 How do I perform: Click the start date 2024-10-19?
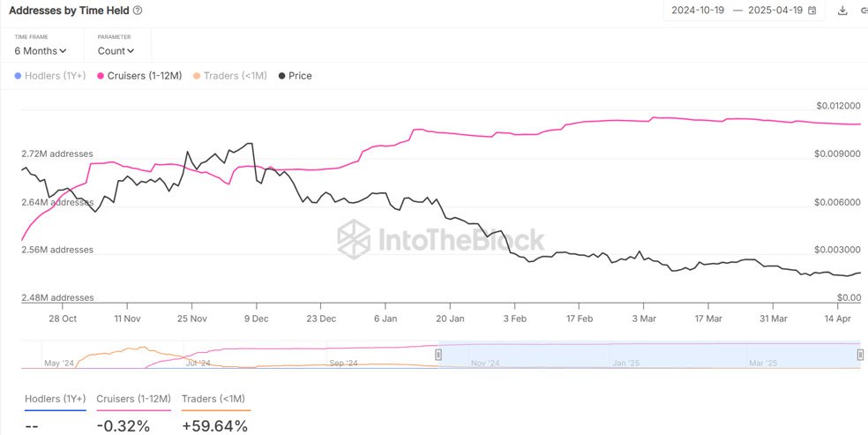tap(698, 11)
